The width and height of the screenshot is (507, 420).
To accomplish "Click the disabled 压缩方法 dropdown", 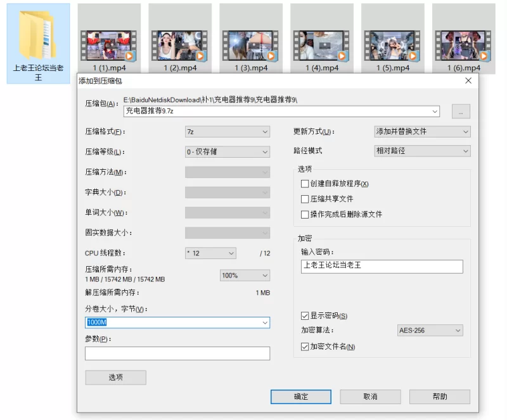I will click(228, 172).
